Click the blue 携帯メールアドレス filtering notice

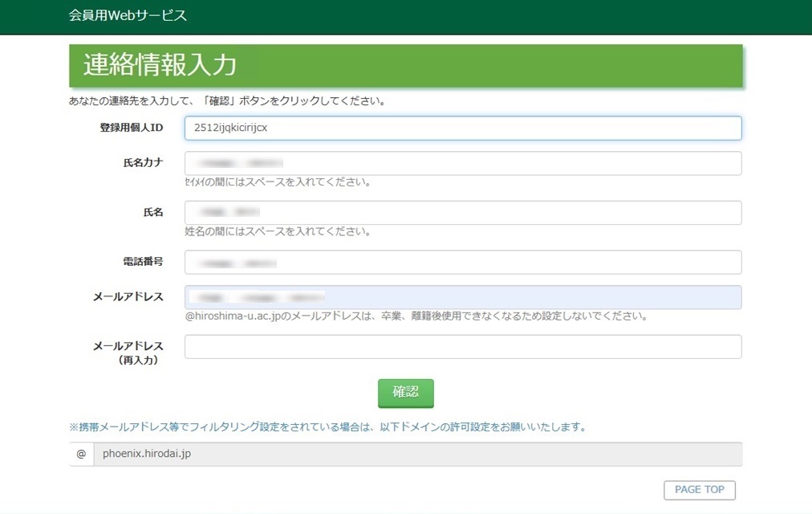click(327, 427)
